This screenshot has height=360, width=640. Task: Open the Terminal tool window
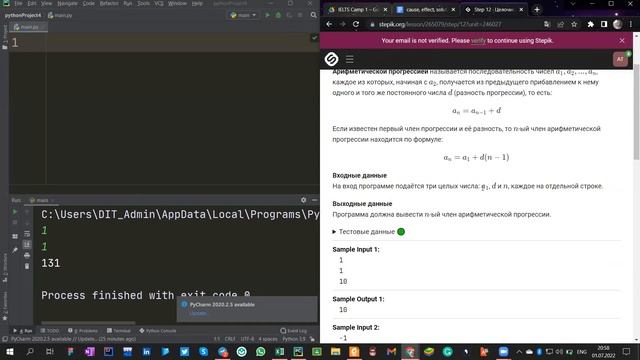pos(119,331)
